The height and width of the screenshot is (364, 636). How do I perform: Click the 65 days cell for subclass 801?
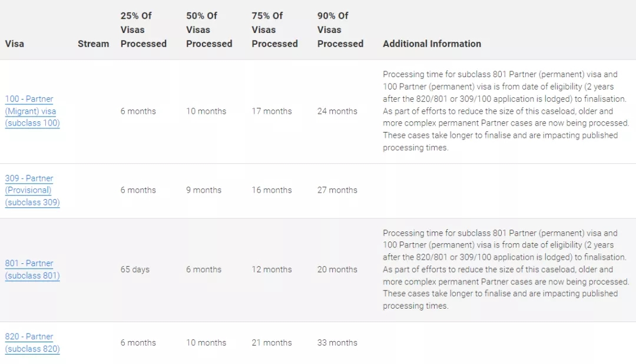pos(135,269)
